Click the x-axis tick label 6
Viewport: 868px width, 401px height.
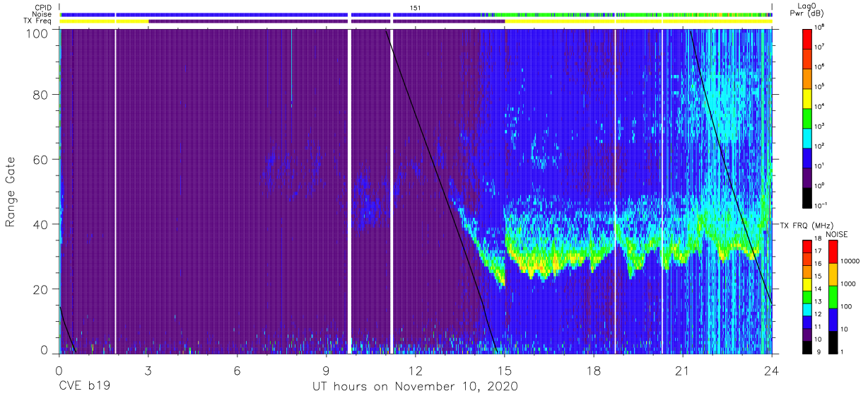click(x=237, y=371)
